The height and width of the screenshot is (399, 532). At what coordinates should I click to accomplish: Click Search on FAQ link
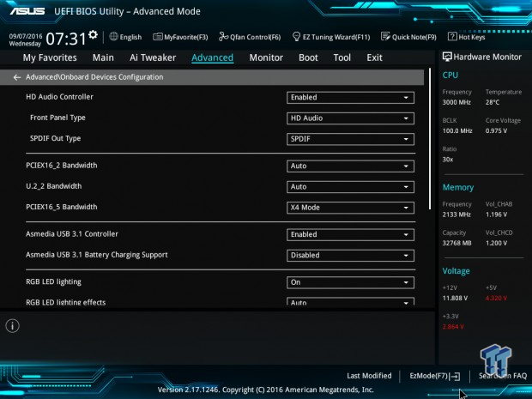pyautogui.click(x=503, y=376)
